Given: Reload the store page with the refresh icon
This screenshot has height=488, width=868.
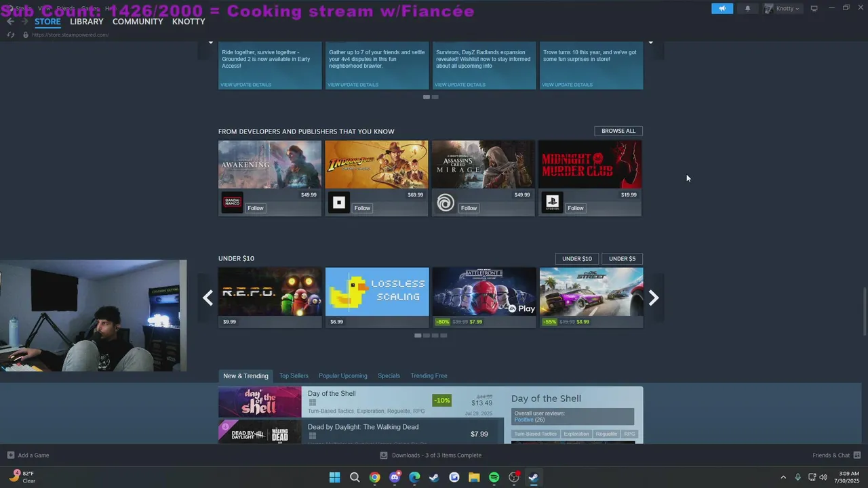Looking at the screenshot, I should point(11,35).
